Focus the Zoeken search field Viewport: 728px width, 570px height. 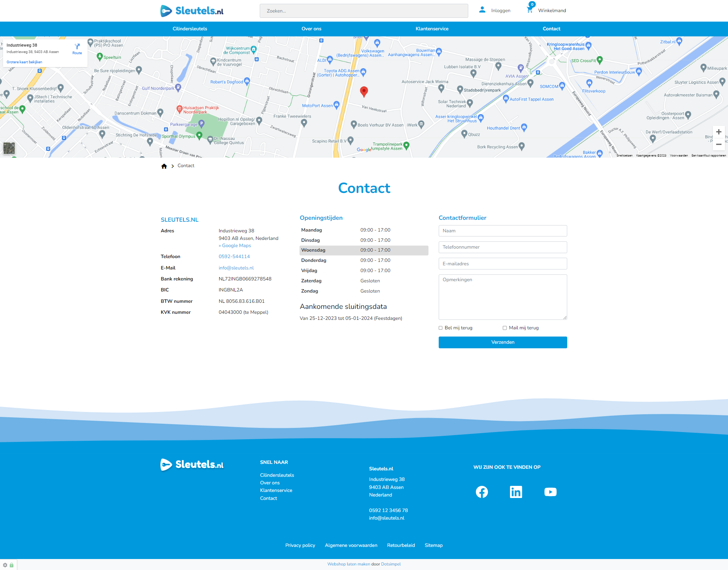[x=364, y=11]
